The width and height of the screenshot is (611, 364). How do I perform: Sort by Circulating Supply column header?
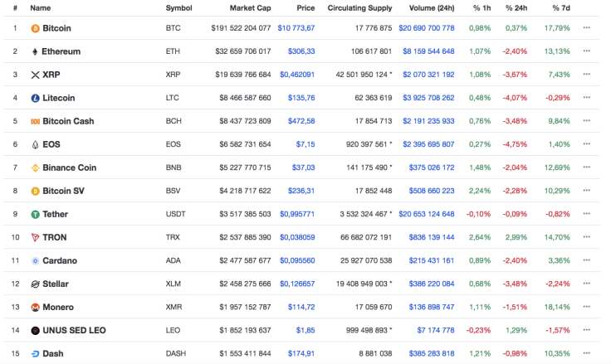coord(359,8)
